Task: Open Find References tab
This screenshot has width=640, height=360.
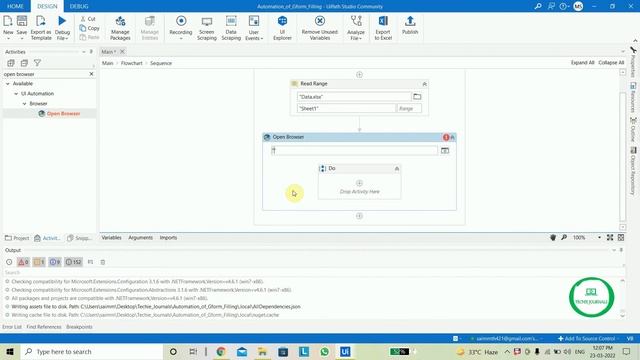Action: click(44, 327)
